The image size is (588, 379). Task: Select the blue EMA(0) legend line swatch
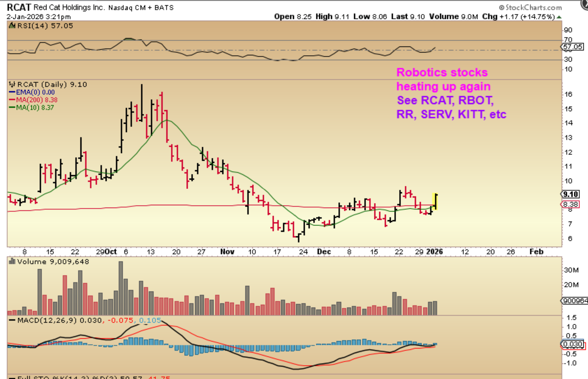coord(12,92)
